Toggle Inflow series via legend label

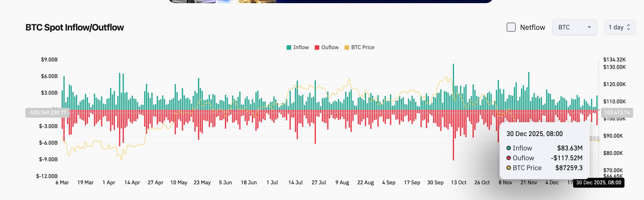coord(301,48)
